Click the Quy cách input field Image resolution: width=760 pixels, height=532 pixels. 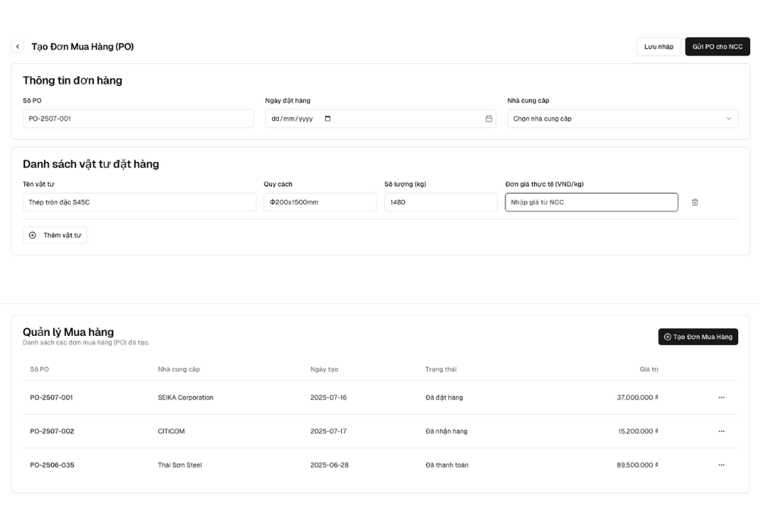320,202
